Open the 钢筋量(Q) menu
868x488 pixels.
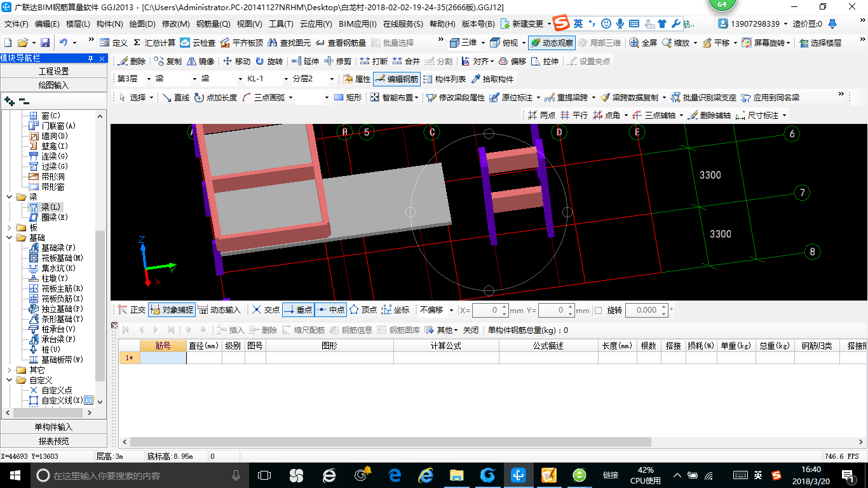tap(213, 24)
